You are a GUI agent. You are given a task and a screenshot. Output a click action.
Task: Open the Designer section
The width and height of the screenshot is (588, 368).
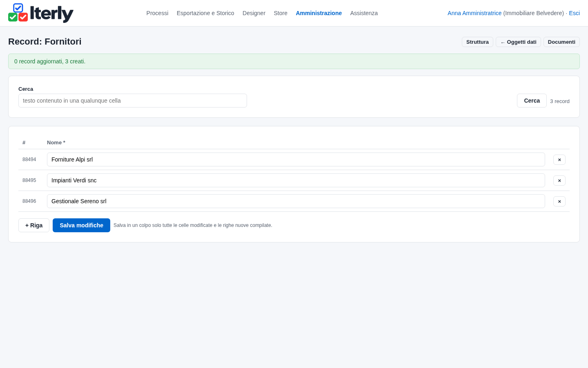tap(254, 13)
